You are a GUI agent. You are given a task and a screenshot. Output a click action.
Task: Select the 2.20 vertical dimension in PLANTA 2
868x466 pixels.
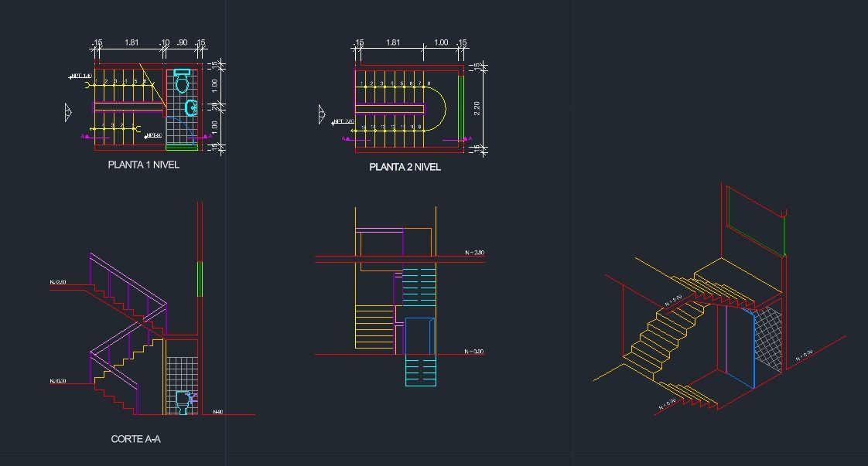(x=477, y=108)
